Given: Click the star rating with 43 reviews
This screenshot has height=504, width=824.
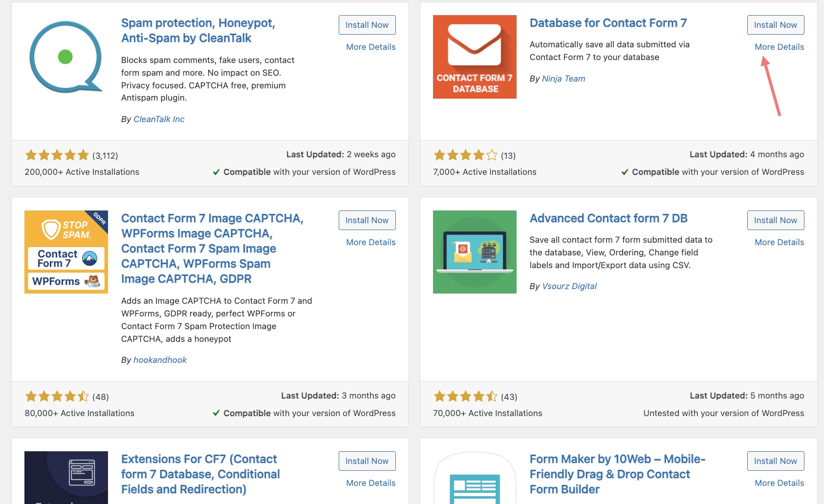Looking at the screenshot, I should (x=466, y=396).
